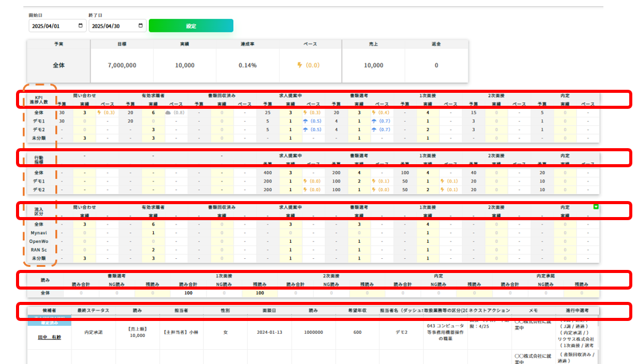Click KPI 進捗人数 header cell
Image resolution: width=636 pixels, height=364 pixels.
click(39, 100)
